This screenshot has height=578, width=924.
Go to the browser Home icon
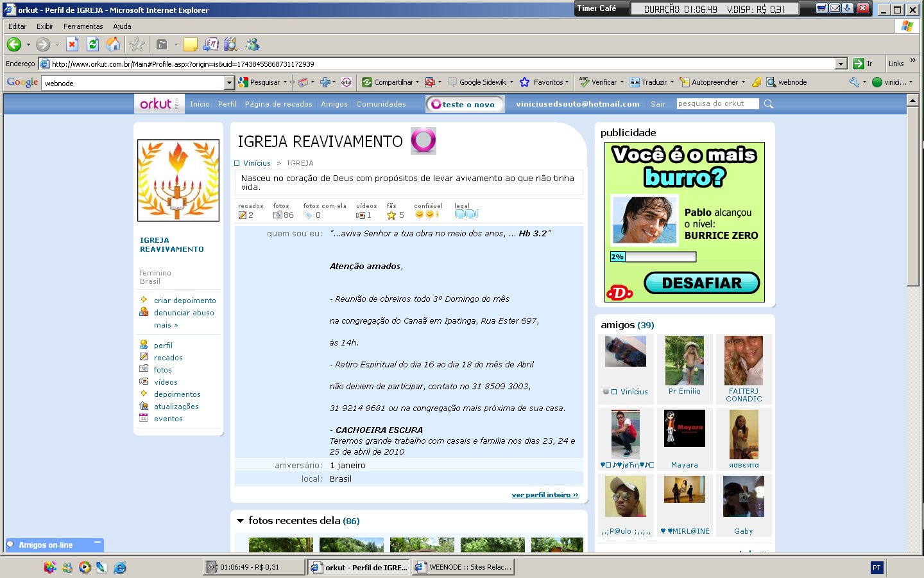[113, 44]
